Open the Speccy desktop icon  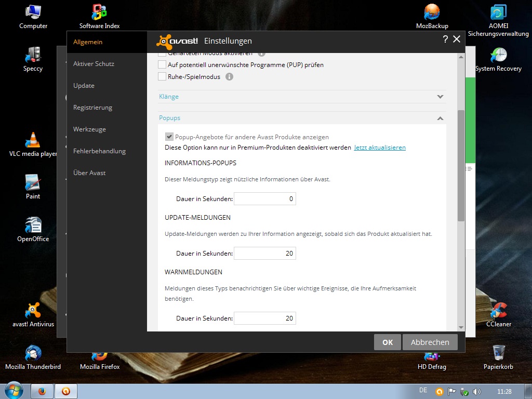(33, 59)
